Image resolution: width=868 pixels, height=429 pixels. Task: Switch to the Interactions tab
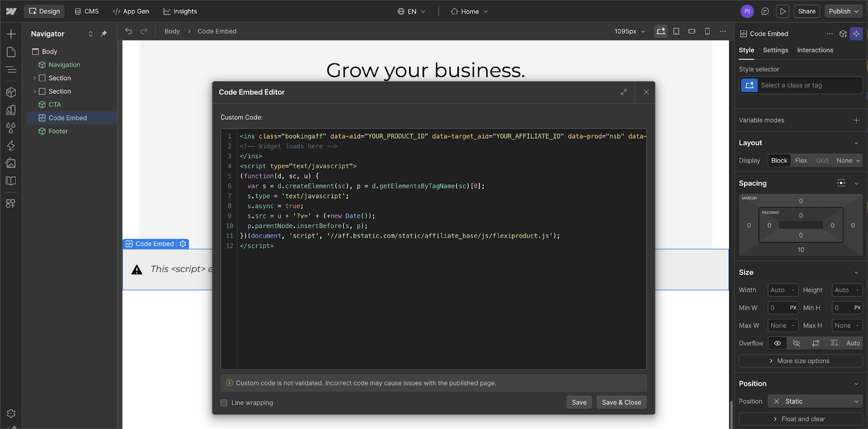pos(815,50)
